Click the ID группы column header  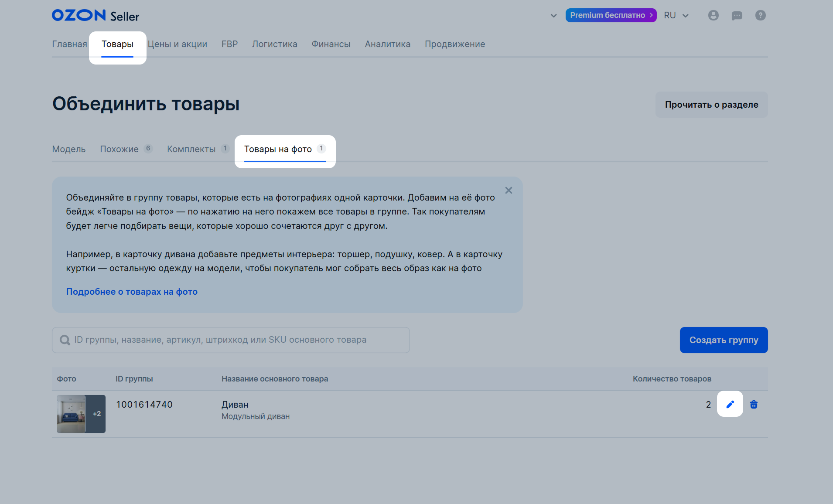pyautogui.click(x=134, y=379)
